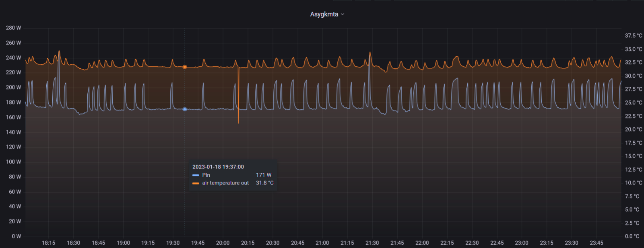Click the 25.0 °C axis label
This screenshot has height=248, width=644.
pyautogui.click(x=634, y=102)
